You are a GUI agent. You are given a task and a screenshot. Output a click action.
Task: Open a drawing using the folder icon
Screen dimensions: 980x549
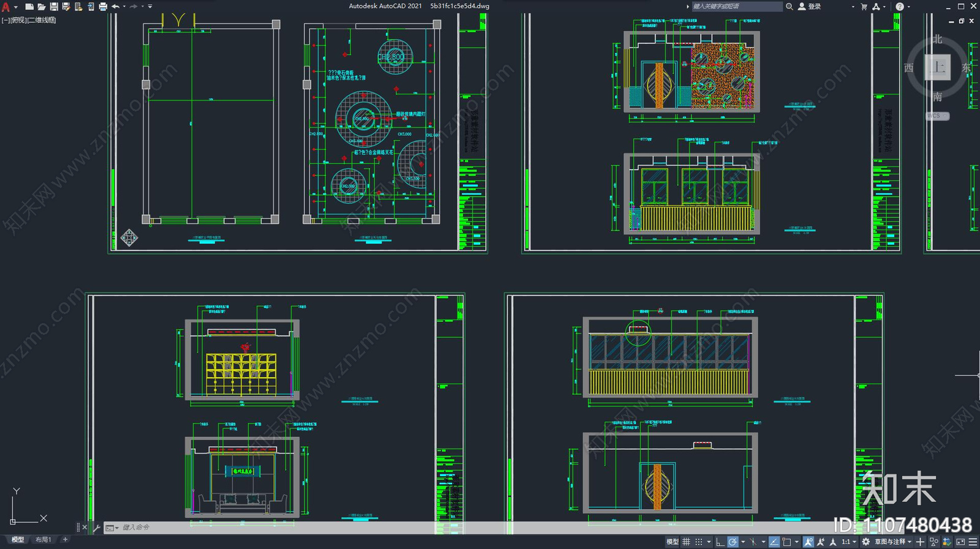pyautogui.click(x=41, y=7)
